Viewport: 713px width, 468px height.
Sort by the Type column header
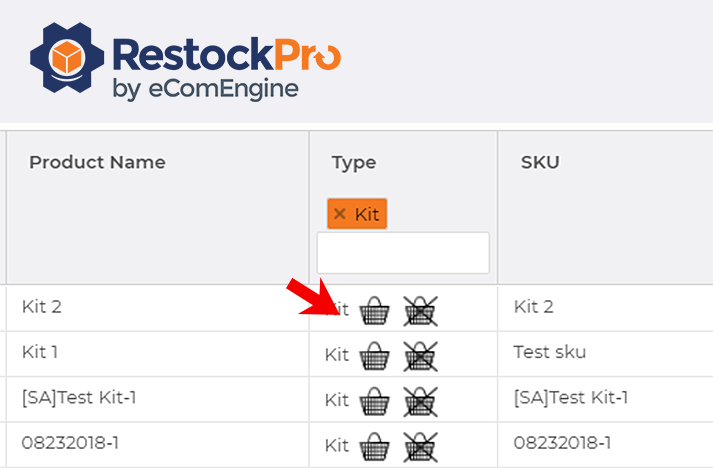[x=354, y=162]
